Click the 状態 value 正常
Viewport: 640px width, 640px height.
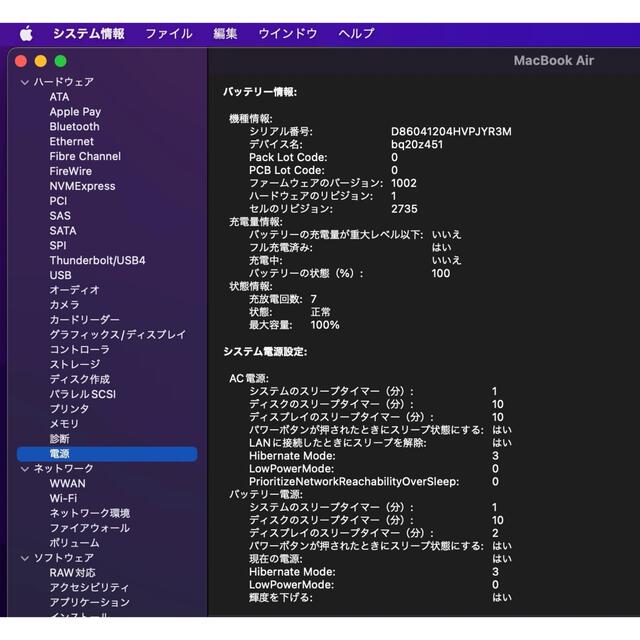pyautogui.click(x=320, y=312)
